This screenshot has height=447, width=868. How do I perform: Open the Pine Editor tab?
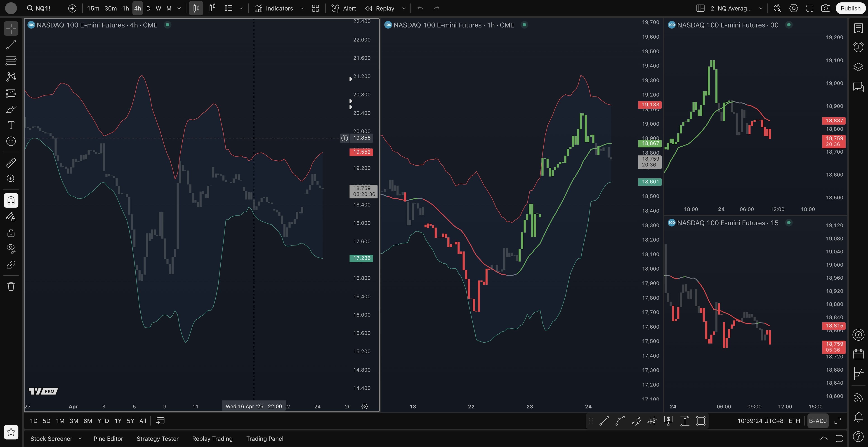pyautogui.click(x=108, y=439)
